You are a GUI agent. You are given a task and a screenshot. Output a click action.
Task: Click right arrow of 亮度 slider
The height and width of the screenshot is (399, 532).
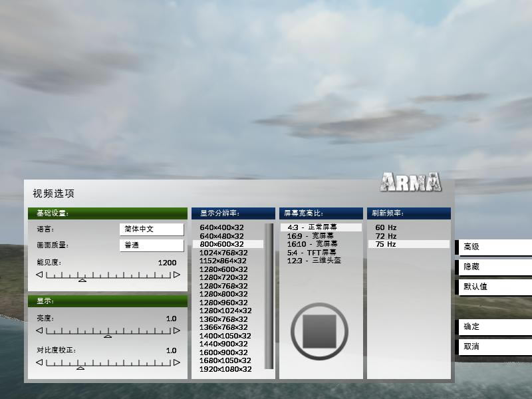point(177,331)
